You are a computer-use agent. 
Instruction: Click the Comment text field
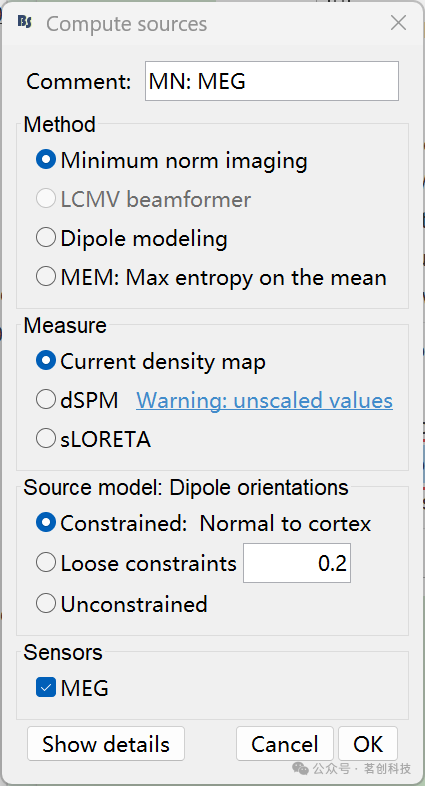click(272, 81)
